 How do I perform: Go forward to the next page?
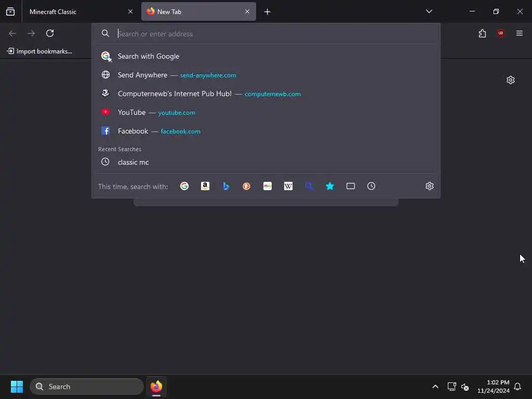click(31, 33)
